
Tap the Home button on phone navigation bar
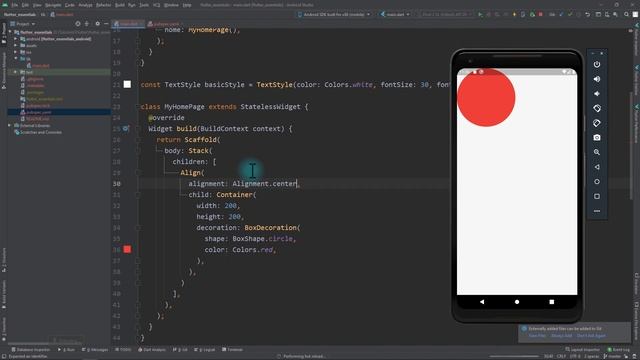tap(517, 302)
